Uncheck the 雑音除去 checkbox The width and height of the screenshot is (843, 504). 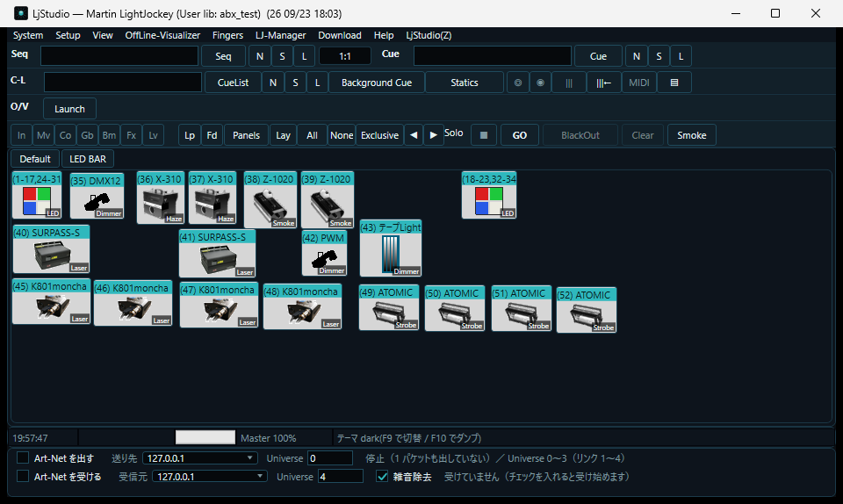point(382,476)
